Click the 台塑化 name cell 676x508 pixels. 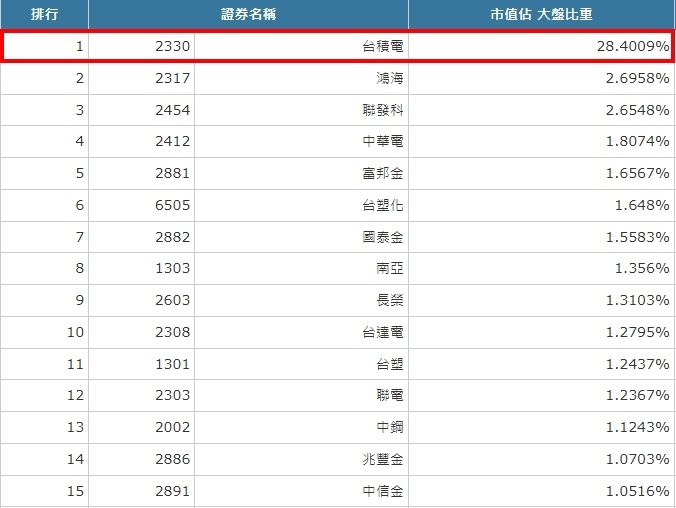383,205
